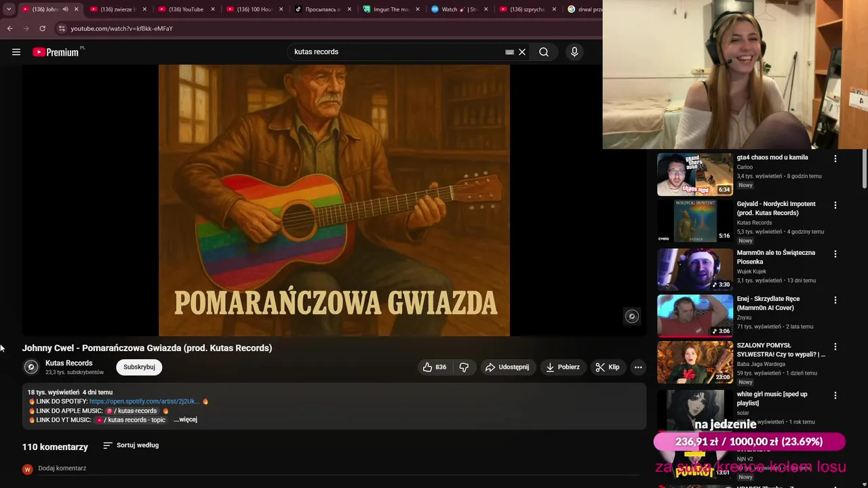Clear the search query with the X
Screen dimensions: 868x488
pyautogui.click(x=522, y=52)
